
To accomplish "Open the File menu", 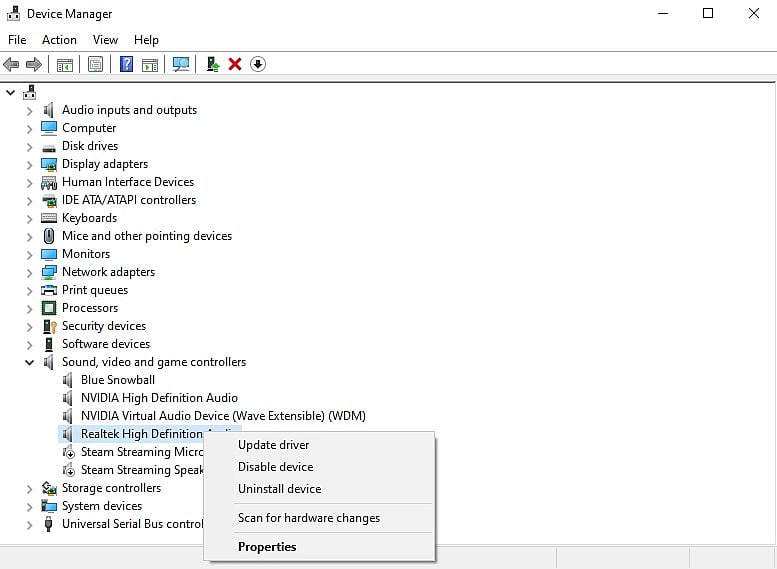I will coord(17,40).
